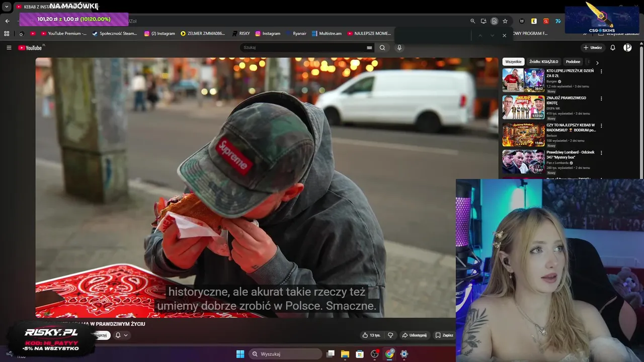
Task: Like the video with thumbs up
Action: pyautogui.click(x=365, y=335)
